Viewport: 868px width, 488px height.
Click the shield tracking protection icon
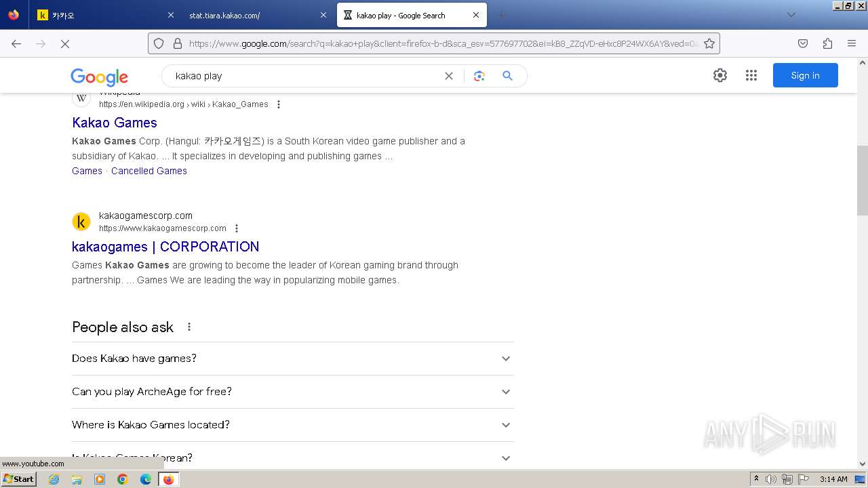click(159, 43)
